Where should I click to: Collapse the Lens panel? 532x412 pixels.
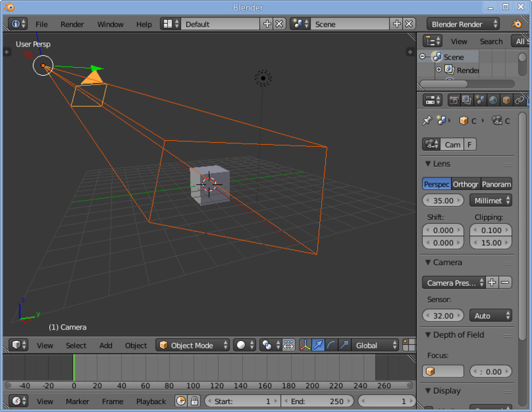click(x=428, y=163)
